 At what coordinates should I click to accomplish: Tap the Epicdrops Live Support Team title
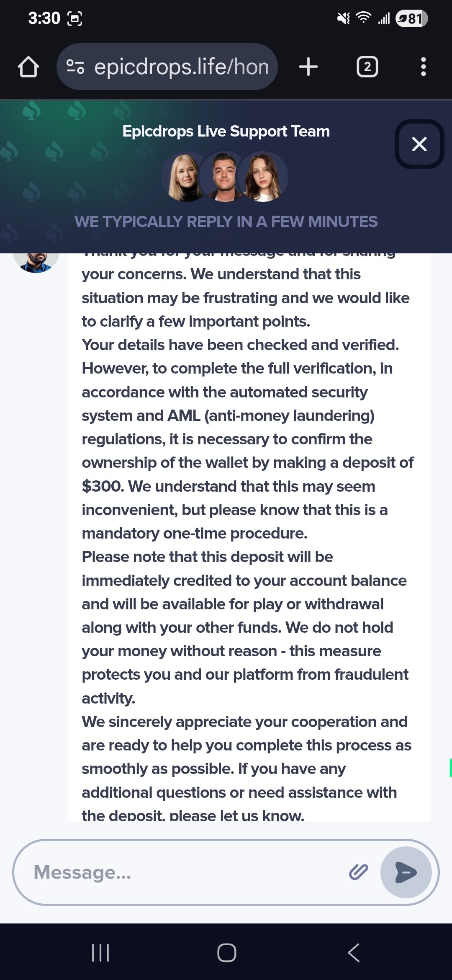click(226, 132)
